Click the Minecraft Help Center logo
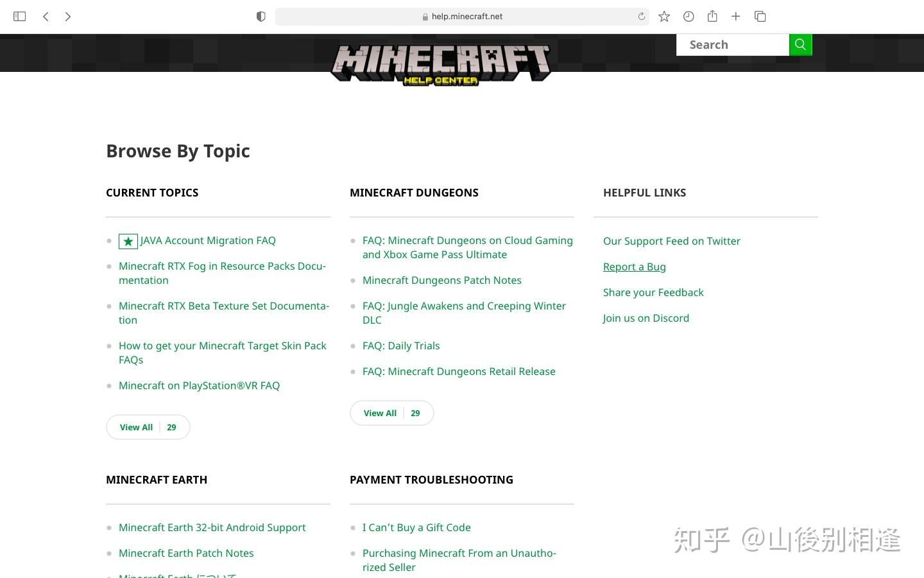 441,64
